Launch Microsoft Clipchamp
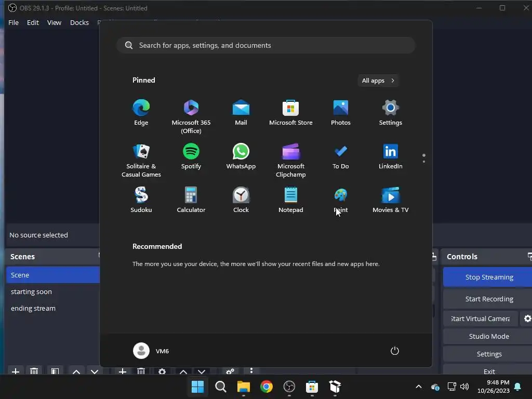The height and width of the screenshot is (399, 532). [291, 161]
